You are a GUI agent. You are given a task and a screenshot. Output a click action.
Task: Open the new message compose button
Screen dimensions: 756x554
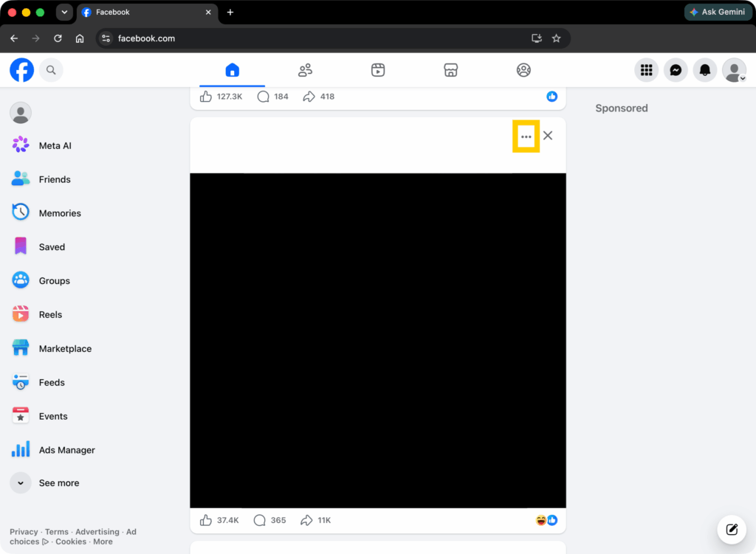coord(732,530)
